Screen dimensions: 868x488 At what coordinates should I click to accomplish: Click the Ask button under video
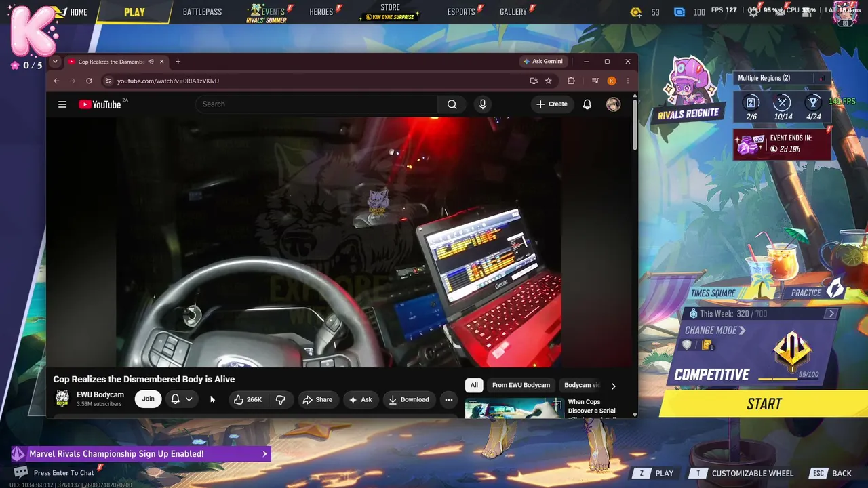coord(360,400)
